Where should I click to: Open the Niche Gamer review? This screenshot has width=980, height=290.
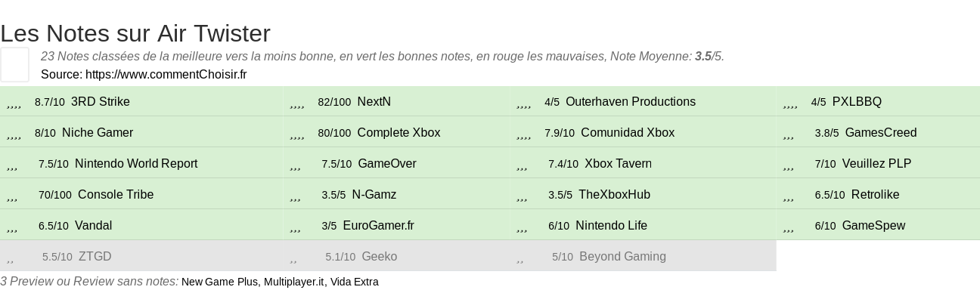(x=98, y=133)
